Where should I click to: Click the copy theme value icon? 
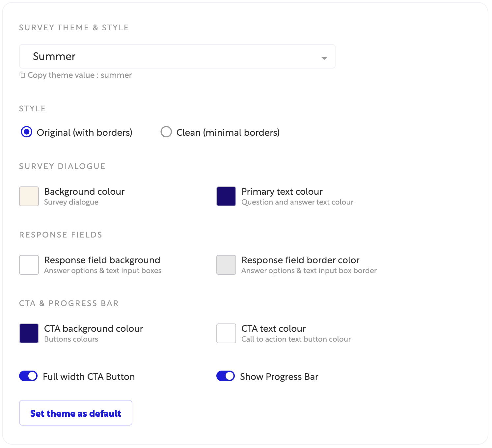22,75
